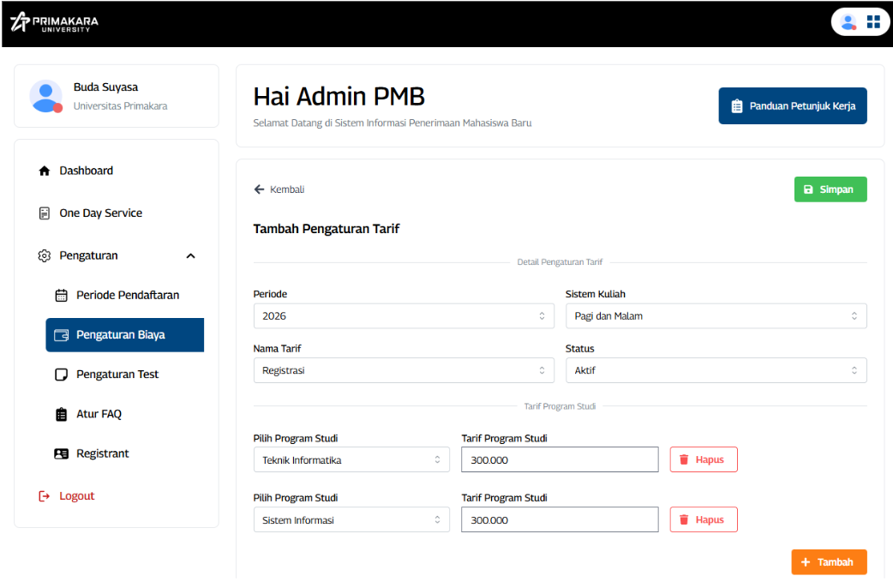Open the Registrant list
893x588 pixels.
tap(102, 453)
